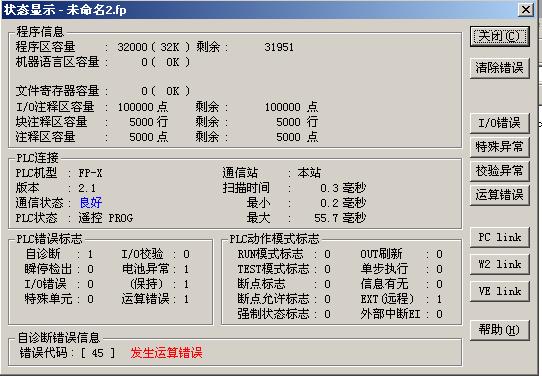Open the 校验异常 details
This screenshot has height=376, width=542.
[x=499, y=171]
